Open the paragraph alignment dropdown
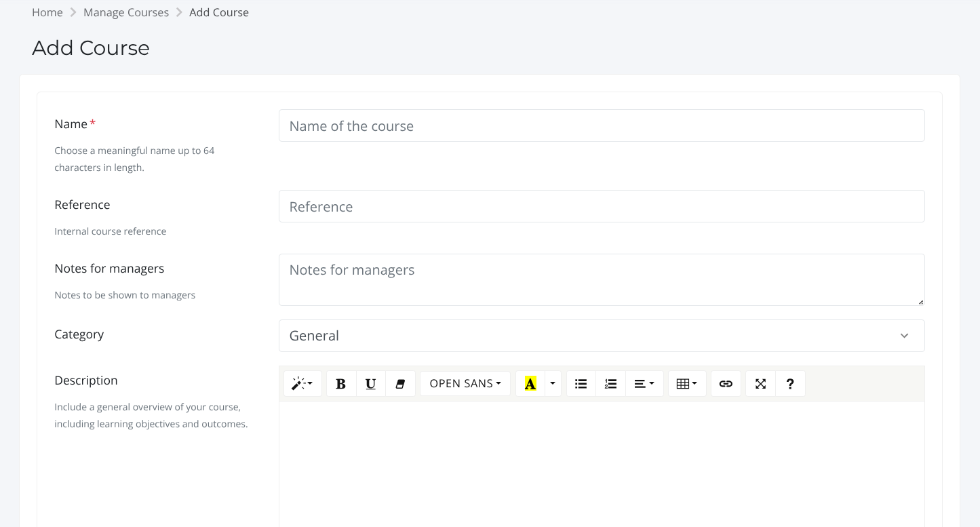Image resolution: width=980 pixels, height=527 pixels. point(644,384)
